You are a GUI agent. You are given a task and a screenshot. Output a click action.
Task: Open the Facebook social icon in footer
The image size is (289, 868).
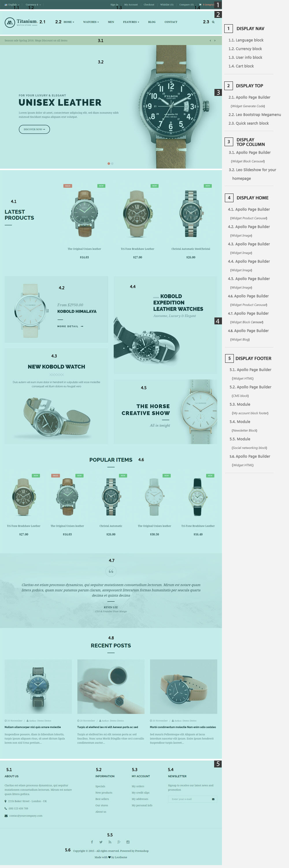92,842
